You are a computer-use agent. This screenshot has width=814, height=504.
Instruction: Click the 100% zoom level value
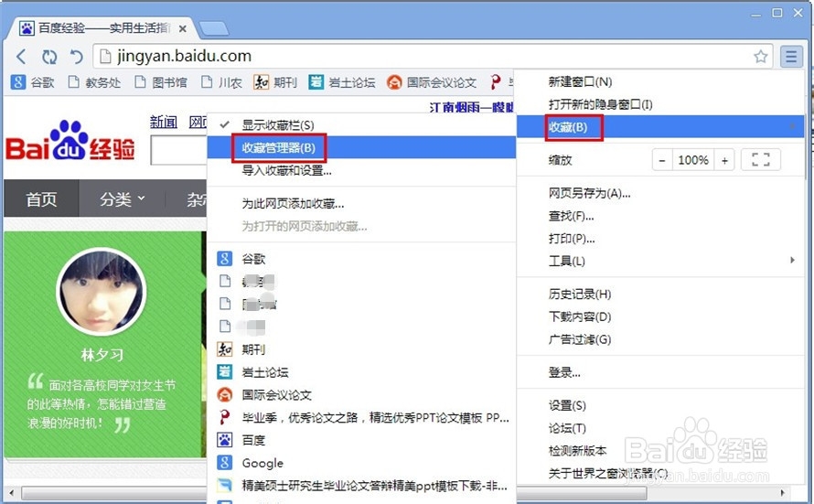pos(693,160)
